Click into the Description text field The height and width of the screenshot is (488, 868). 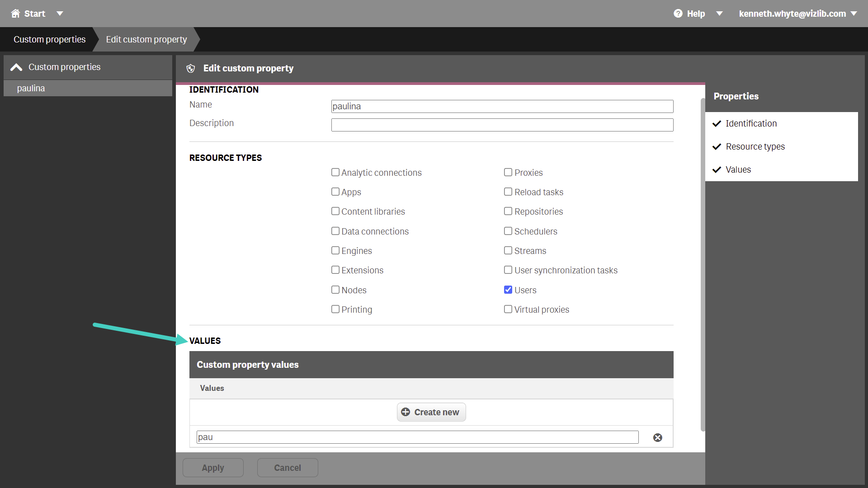[502, 125]
